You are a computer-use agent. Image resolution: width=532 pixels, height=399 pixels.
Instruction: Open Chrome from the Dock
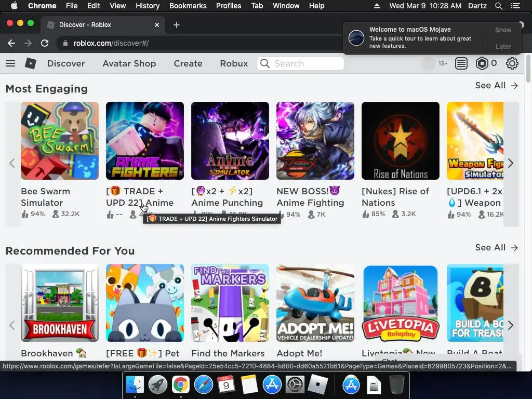click(x=180, y=385)
